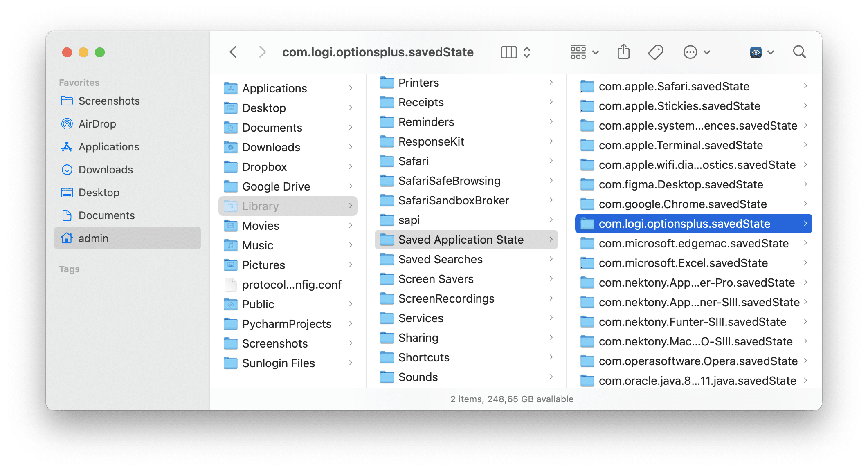Select the Public folder
The height and width of the screenshot is (471, 868).
[288, 304]
